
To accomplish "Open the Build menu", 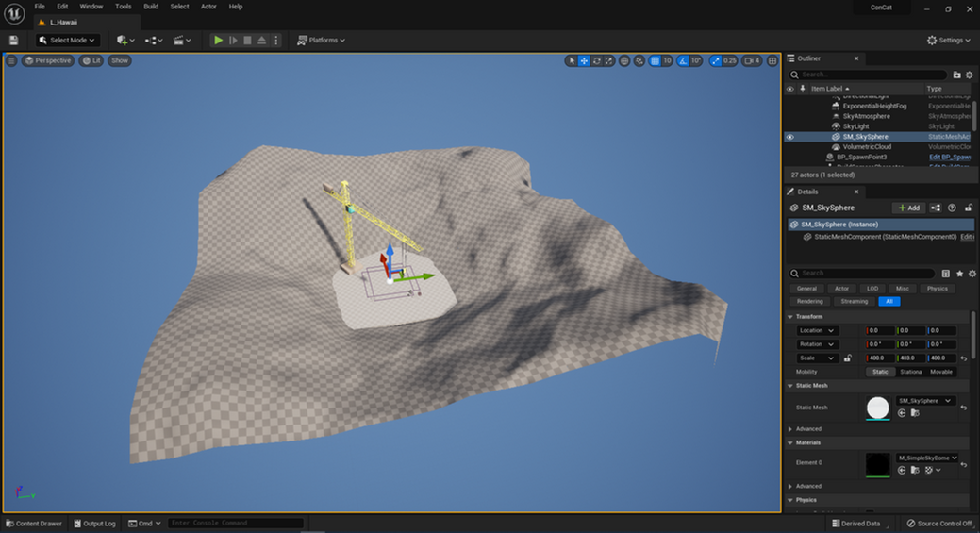I will pos(151,7).
